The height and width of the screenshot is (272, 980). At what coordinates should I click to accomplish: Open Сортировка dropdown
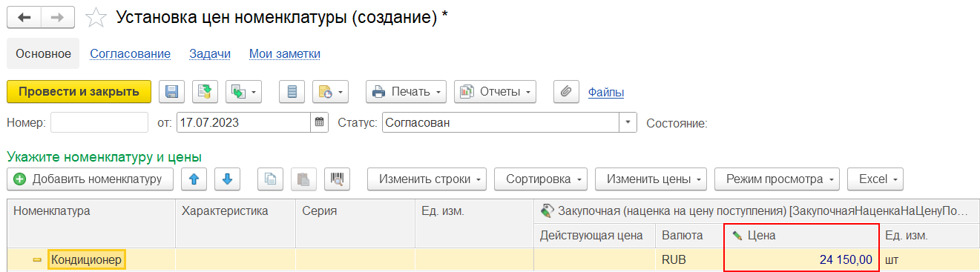coord(541,179)
